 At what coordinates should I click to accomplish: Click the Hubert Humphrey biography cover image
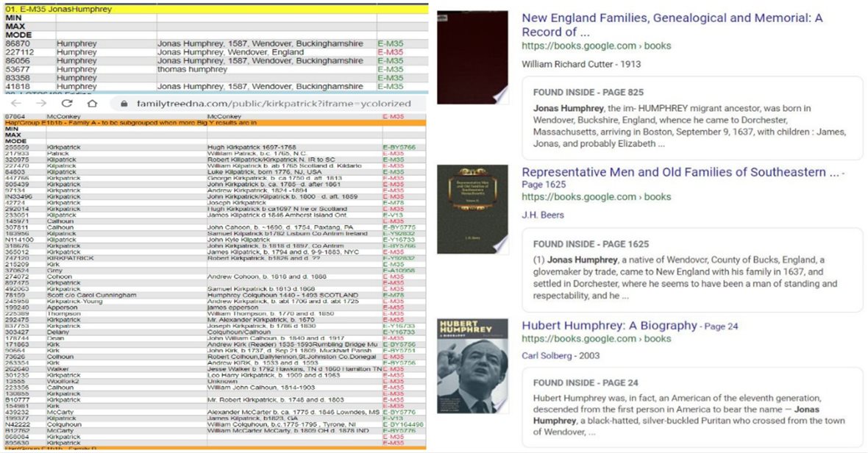click(472, 365)
